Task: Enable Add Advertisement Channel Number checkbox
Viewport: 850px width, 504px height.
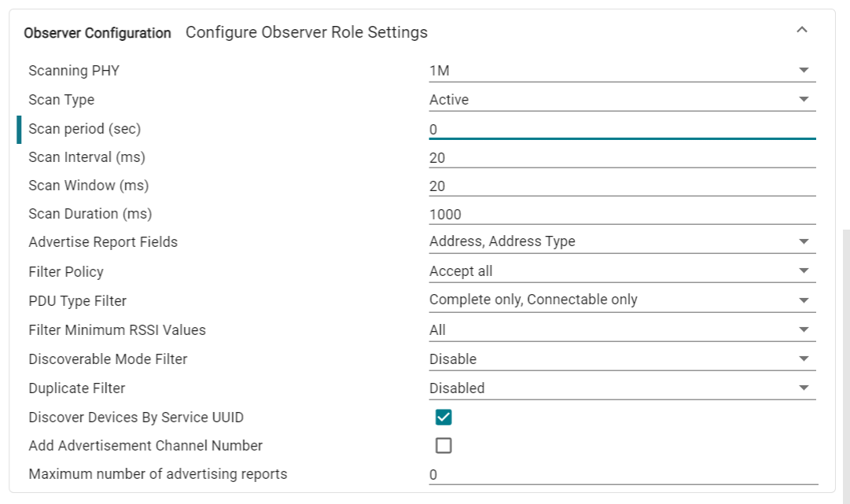Action: [443, 446]
